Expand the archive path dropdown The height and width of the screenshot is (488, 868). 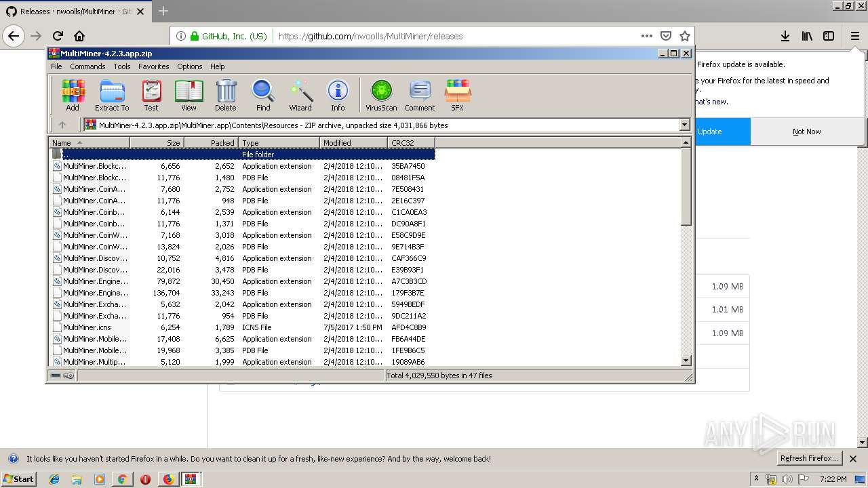tap(684, 125)
